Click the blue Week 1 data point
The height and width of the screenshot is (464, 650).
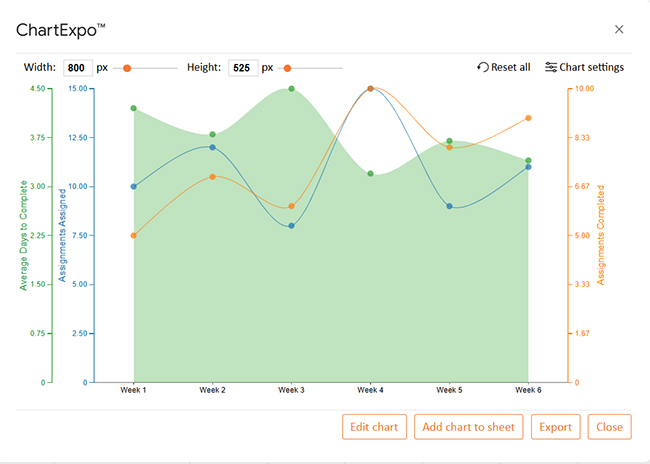click(x=133, y=186)
